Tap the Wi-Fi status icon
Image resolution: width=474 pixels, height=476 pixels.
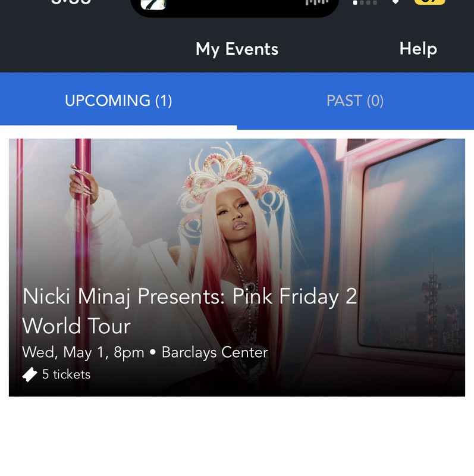pyautogui.click(x=395, y=2)
